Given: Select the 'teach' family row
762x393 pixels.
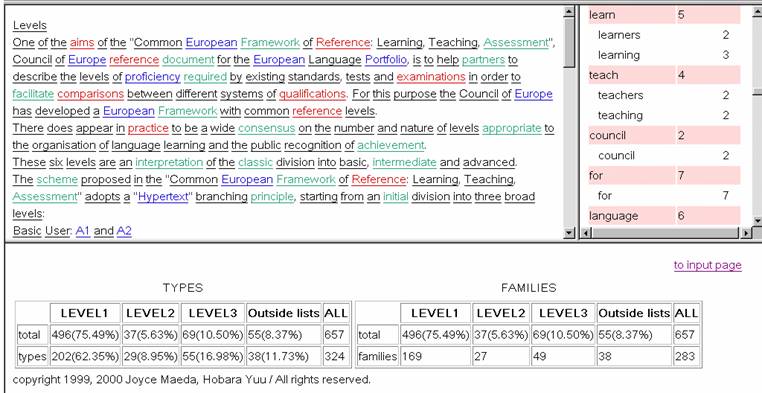Looking at the screenshot, I should click(664, 75).
